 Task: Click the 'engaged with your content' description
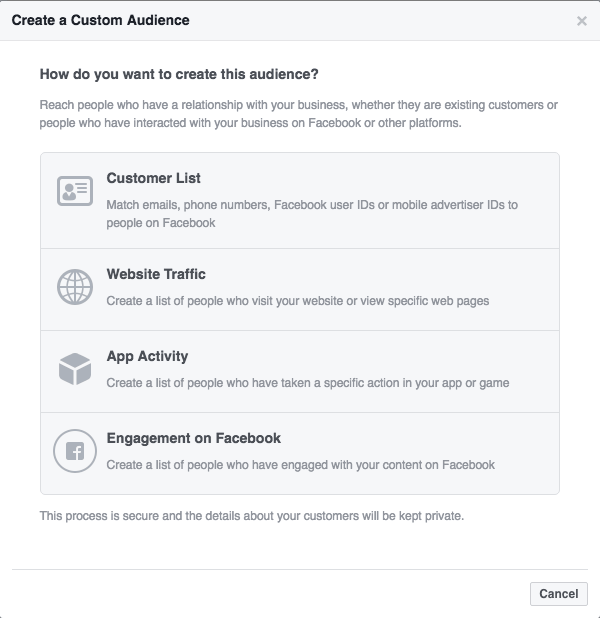300,465
